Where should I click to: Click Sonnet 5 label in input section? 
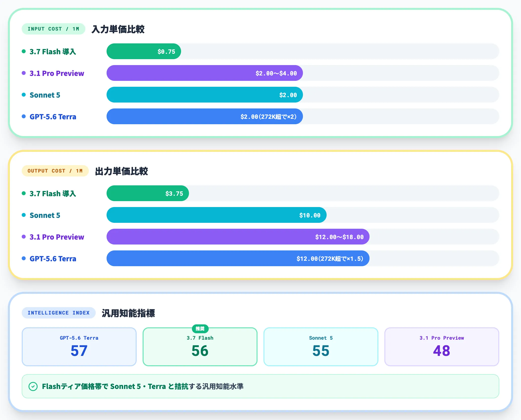[45, 95]
